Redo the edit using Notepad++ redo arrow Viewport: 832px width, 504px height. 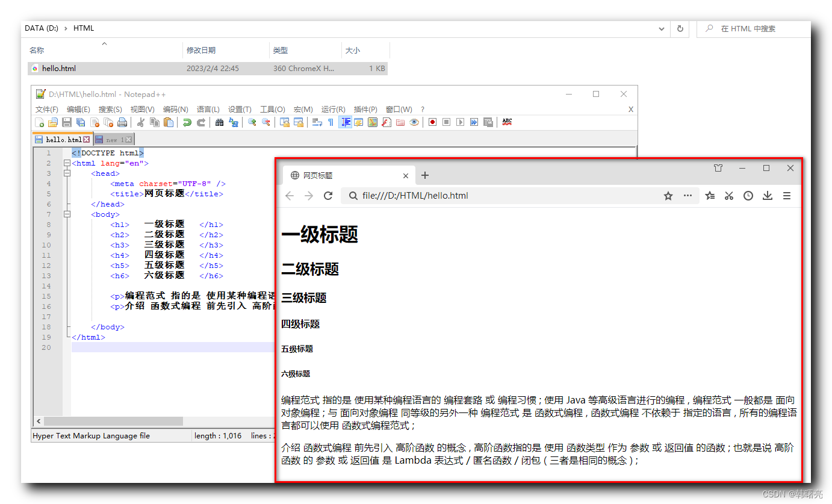point(202,122)
